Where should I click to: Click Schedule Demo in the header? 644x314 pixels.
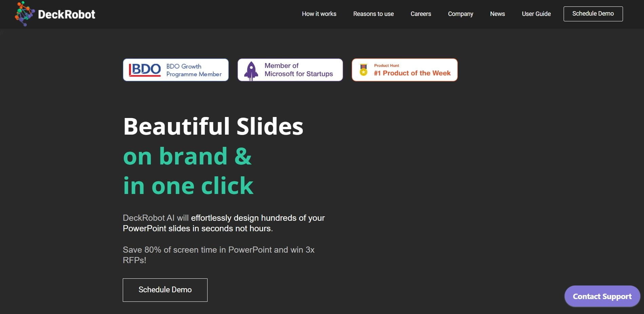pos(593,14)
